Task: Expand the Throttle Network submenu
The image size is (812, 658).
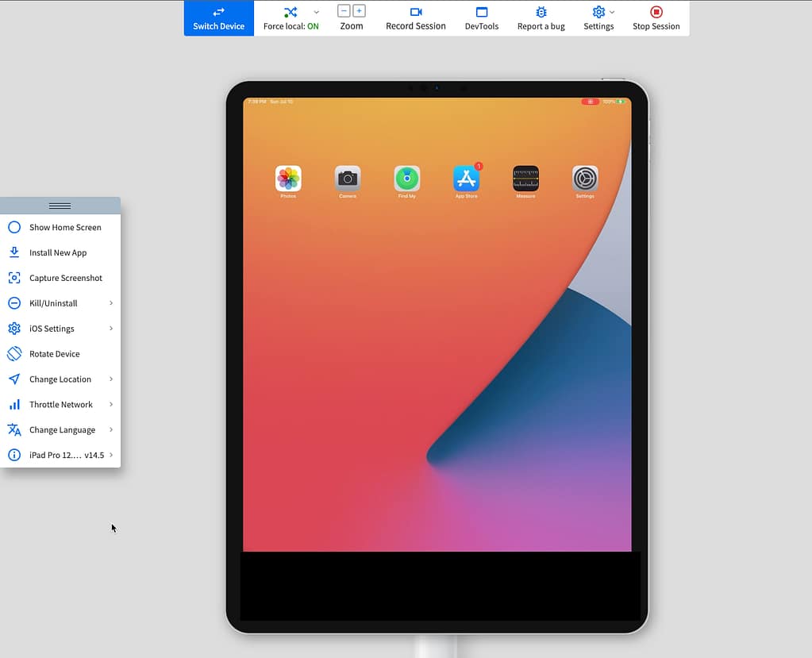Action: pyautogui.click(x=60, y=405)
